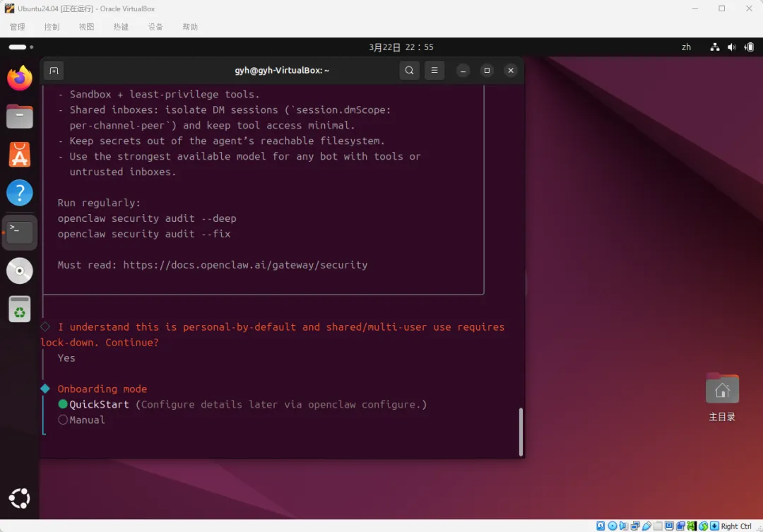Open the 管理 menu in VirtualBox

pos(18,27)
